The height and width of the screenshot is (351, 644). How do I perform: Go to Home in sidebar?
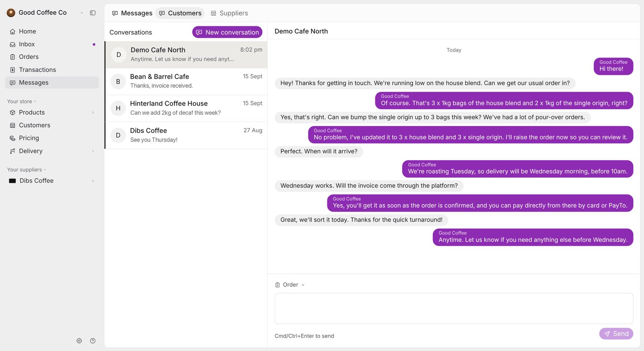pyautogui.click(x=52, y=31)
